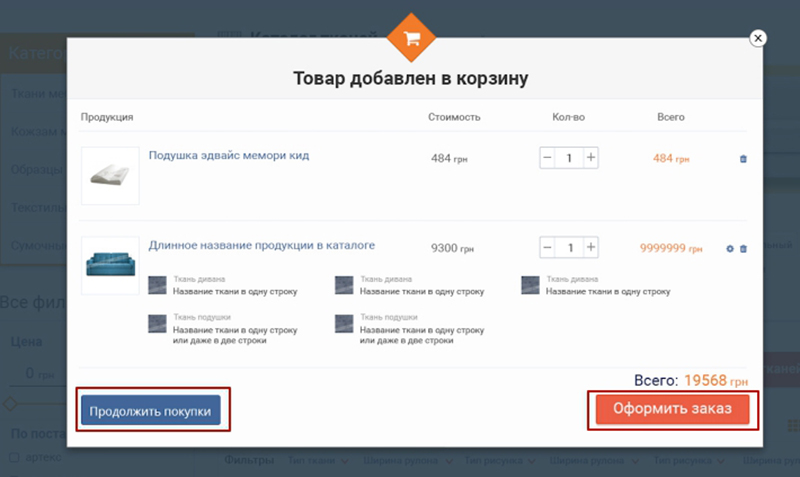This screenshot has width=800, height=477.
Task: Select the rightmost Ткань дивана fabric swatch
Action: [x=530, y=285]
